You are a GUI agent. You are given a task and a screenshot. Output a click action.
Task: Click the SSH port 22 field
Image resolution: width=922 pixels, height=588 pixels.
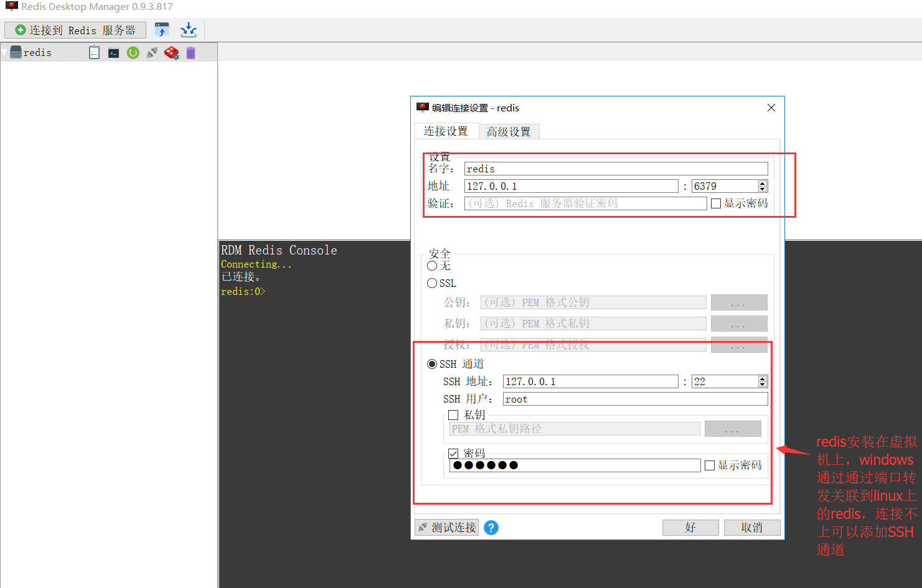pos(725,381)
